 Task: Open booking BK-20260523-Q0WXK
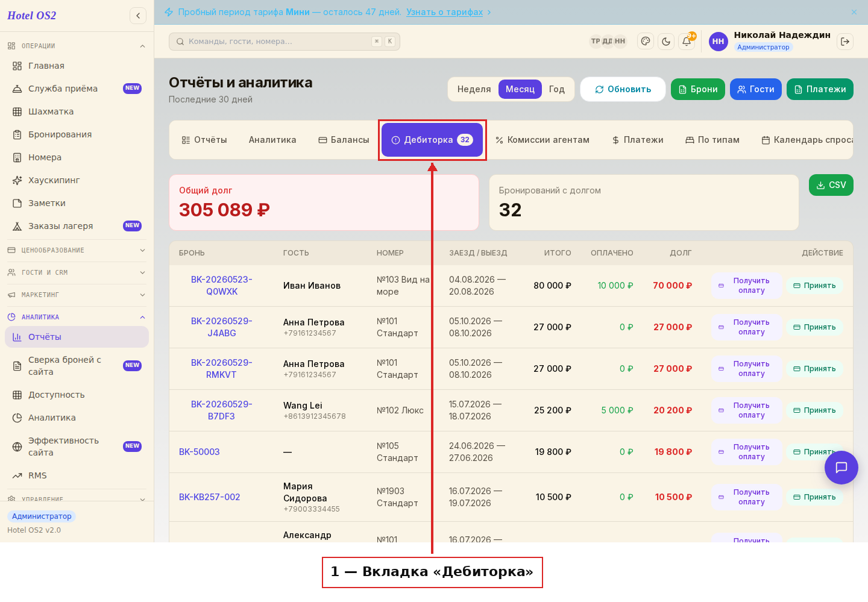[x=222, y=286]
